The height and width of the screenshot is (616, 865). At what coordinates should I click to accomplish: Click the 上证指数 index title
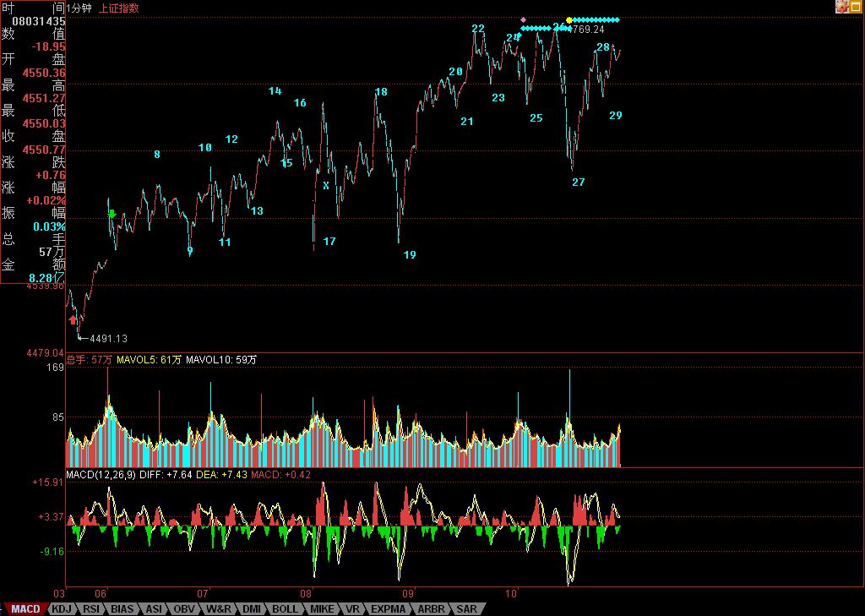click(119, 8)
